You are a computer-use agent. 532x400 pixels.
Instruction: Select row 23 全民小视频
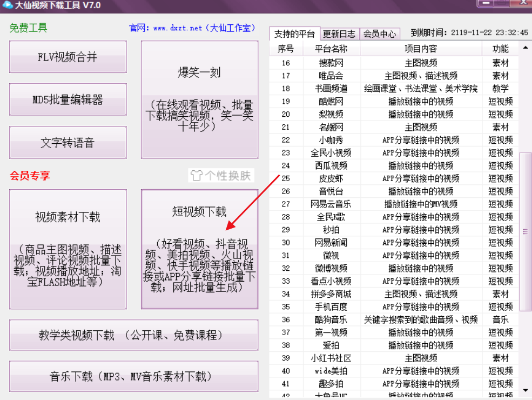pos(394,153)
